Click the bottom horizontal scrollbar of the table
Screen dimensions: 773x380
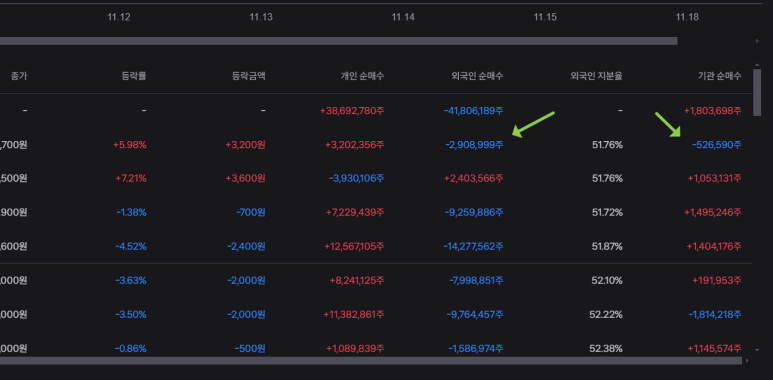[371, 361]
